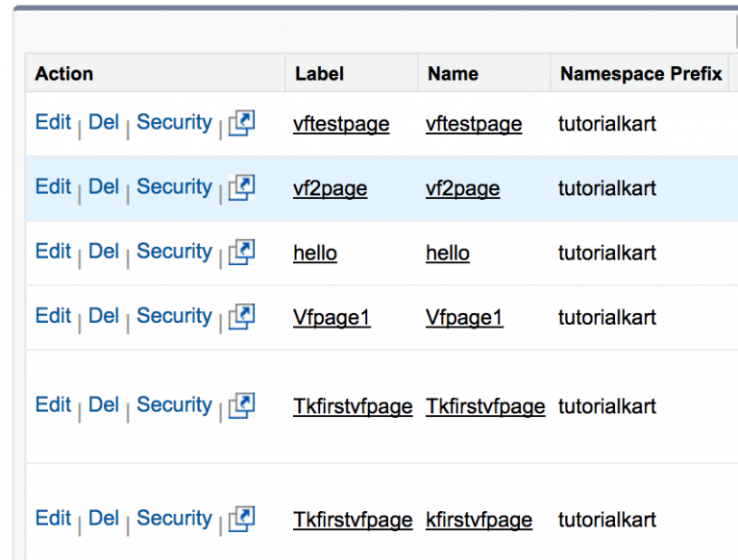The image size is (738, 560).
Task: Open Security for kfirstvfpage row
Action: [x=174, y=519]
